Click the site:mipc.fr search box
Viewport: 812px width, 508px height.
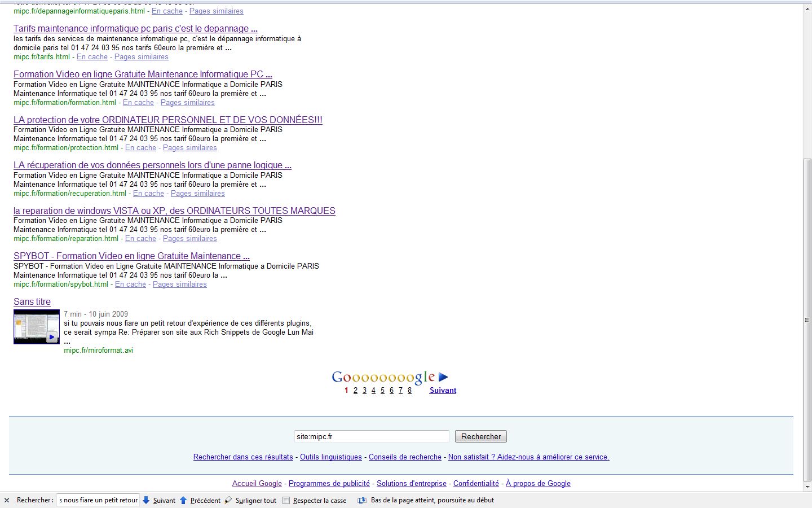[x=372, y=436]
